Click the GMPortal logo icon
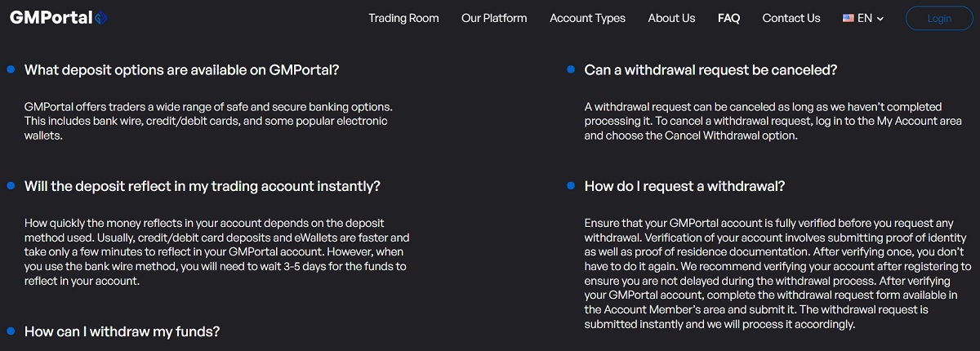The height and width of the screenshot is (351, 980). pos(100,18)
